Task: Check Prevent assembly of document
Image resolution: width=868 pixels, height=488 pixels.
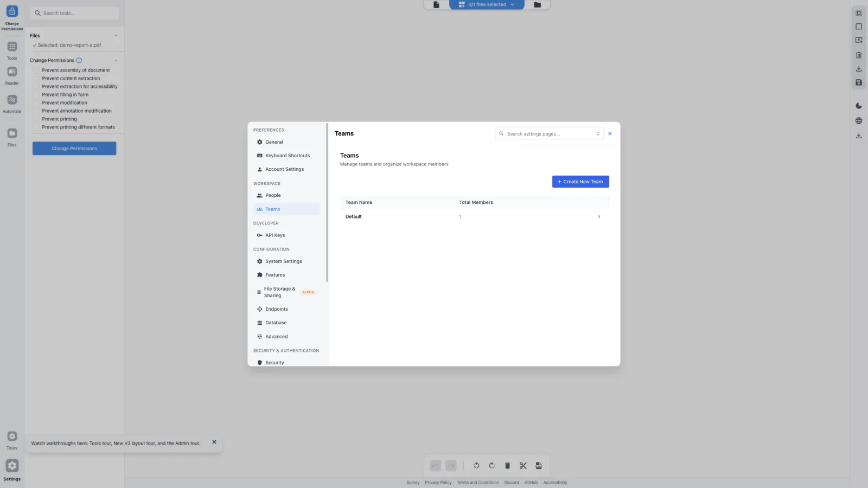Action: click(x=36, y=70)
